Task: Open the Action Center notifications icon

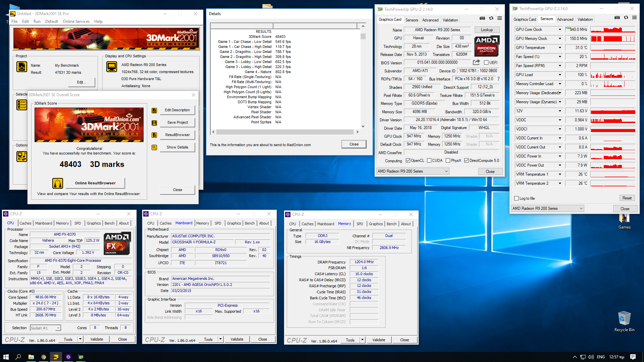Action: (633, 357)
